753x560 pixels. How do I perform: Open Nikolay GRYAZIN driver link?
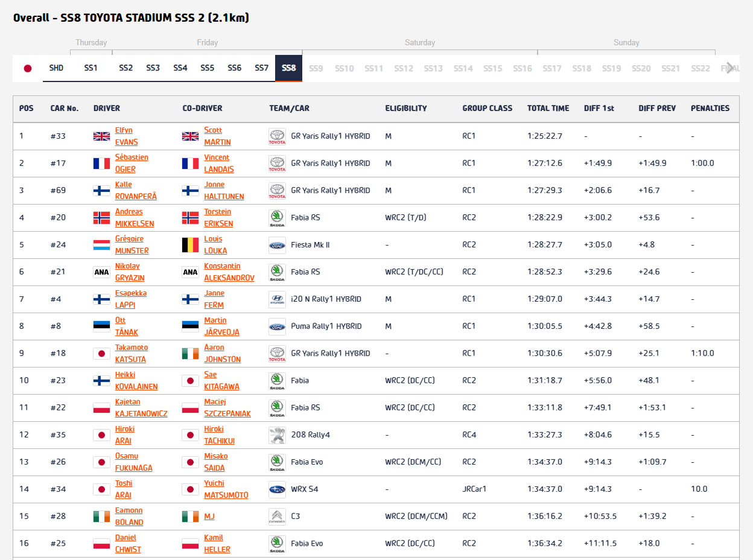pyautogui.click(x=130, y=272)
